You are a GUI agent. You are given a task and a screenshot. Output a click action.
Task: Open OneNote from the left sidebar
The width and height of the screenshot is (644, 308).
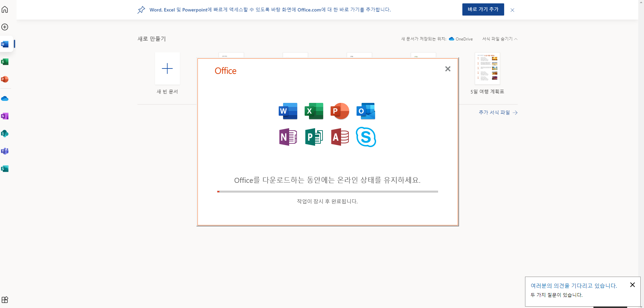[x=5, y=116]
